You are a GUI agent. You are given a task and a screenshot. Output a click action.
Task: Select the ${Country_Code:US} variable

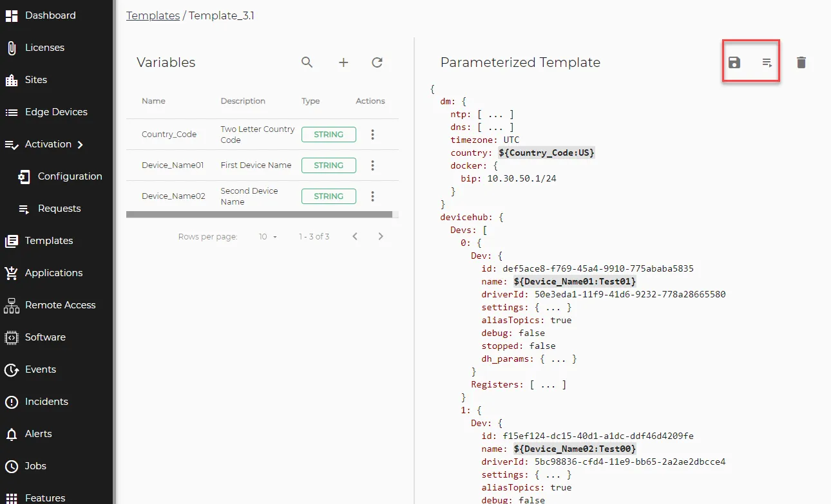547,153
